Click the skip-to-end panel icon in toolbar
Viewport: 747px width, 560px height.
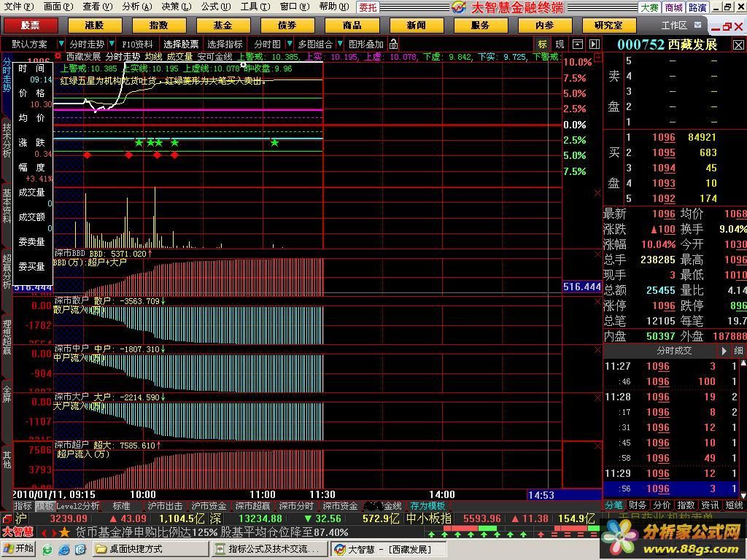tap(595, 44)
